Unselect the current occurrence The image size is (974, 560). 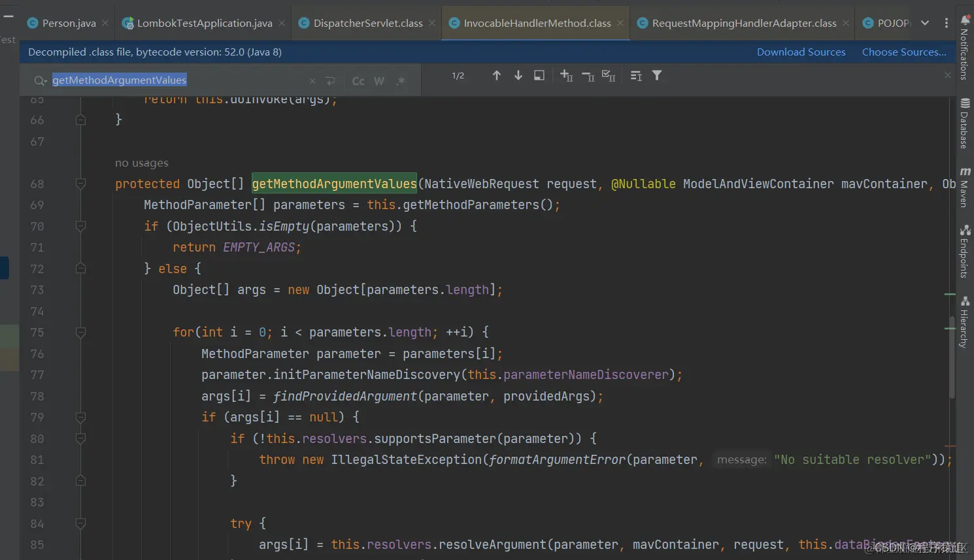coord(588,76)
